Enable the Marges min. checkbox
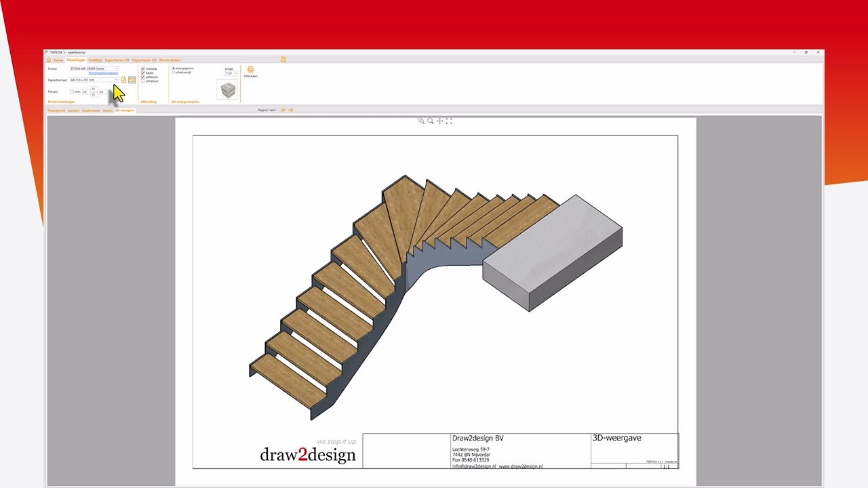The image size is (868, 488). click(72, 91)
